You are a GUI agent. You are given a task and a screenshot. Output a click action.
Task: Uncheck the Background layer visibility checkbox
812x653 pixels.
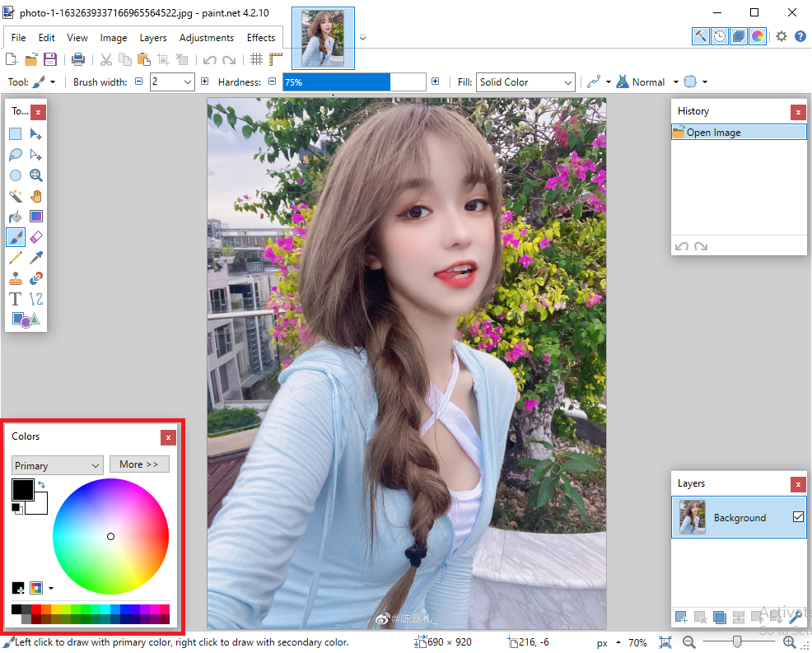coord(797,517)
